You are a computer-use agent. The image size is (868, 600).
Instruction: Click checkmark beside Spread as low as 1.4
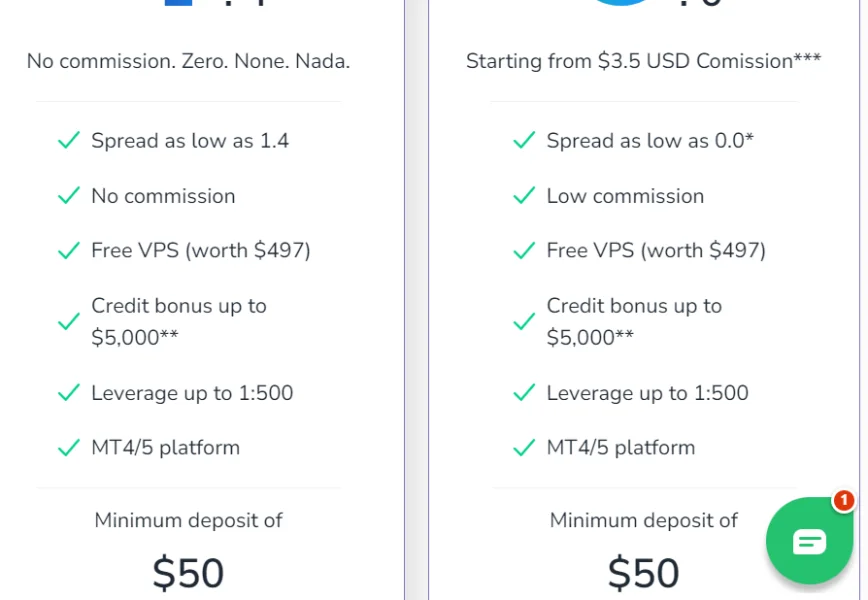(x=68, y=141)
